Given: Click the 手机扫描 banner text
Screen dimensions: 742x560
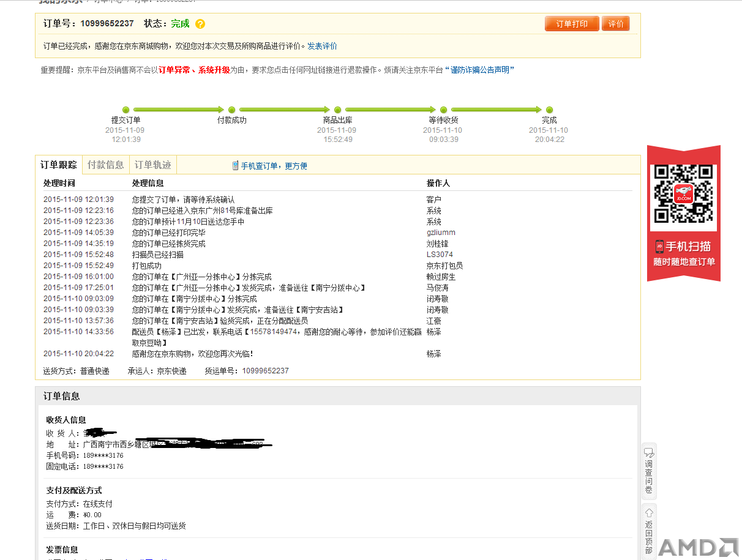Looking at the screenshot, I should tap(688, 247).
